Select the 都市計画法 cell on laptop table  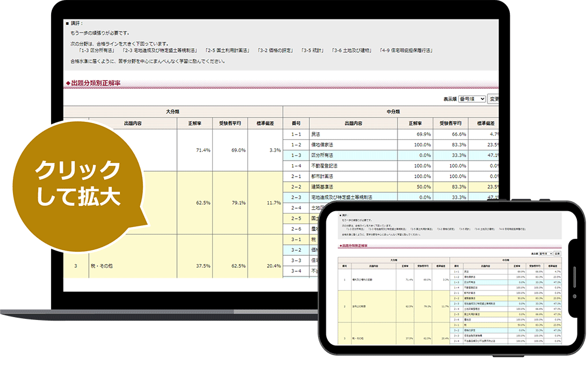pos(353,176)
